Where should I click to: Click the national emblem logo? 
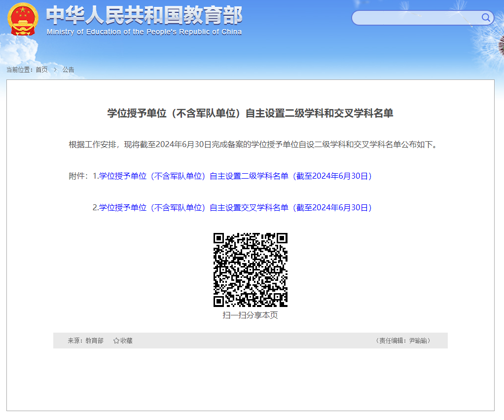pyautogui.click(x=23, y=19)
